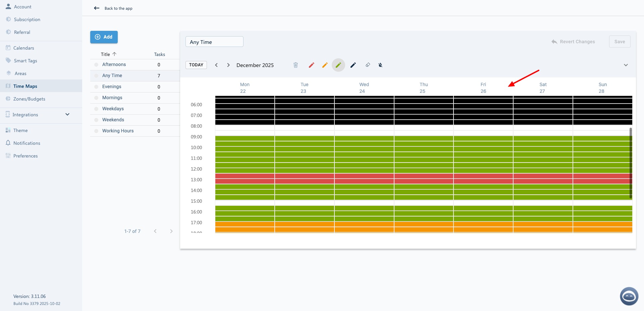Image resolution: width=644 pixels, height=311 pixels.
Task: Click the trash delete icon
Action: (296, 65)
